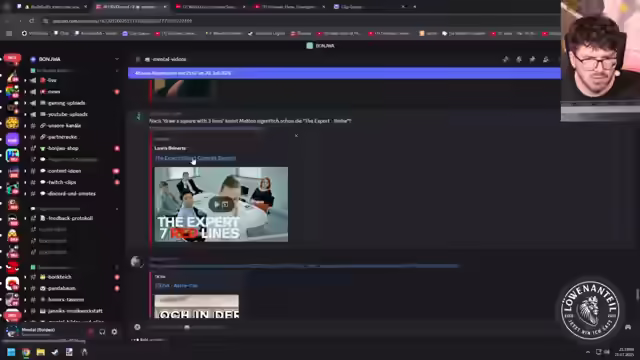Viewport: 640px width, 360px height.
Task: Click the red unread badge on news
Action: (x=117, y=92)
